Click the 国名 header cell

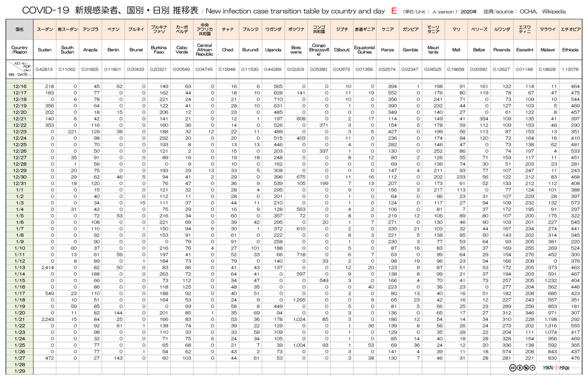pos(19,29)
